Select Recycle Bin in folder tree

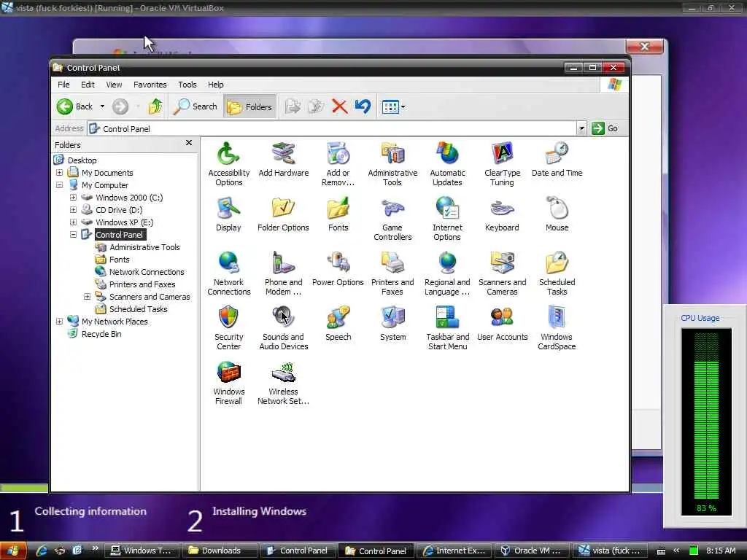pyautogui.click(x=101, y=334)
